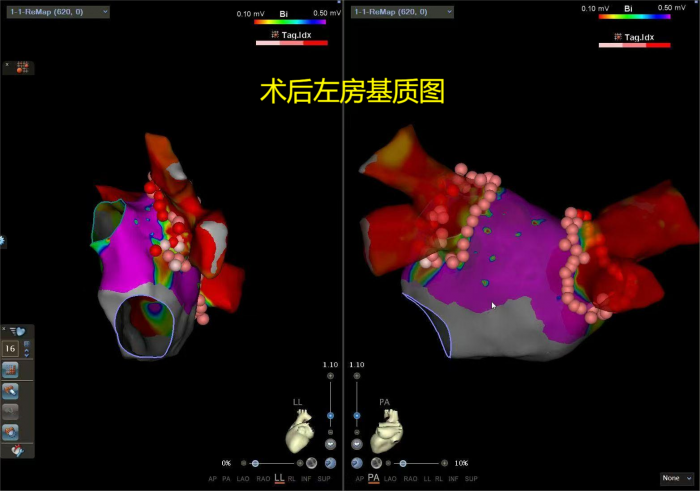Image resolution: width=700 pixels, height=491 pixels.
Task: Click the PA heart orientation model
Action: point(386,436)
